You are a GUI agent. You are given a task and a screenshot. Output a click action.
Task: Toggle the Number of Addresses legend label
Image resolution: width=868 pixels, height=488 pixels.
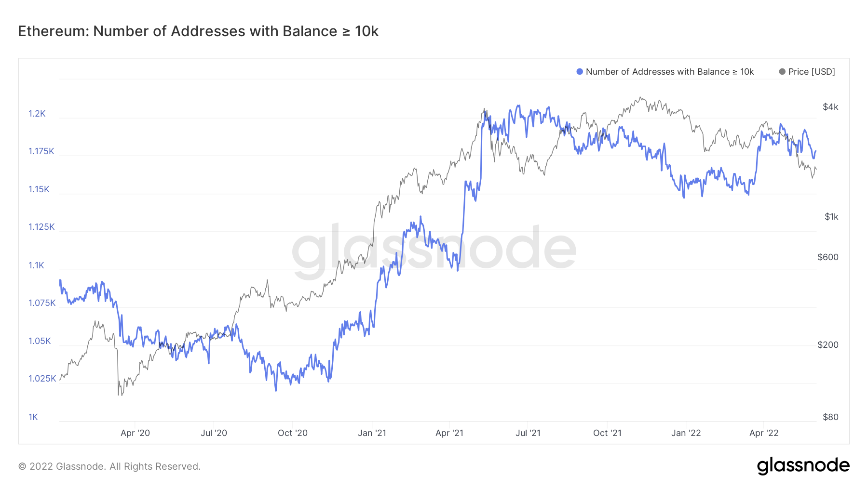click(x=669, y=72)
